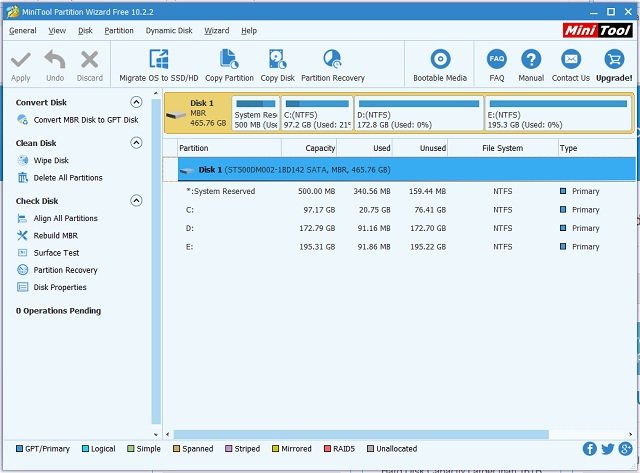Click the Contact Us envelope icon

click(x=571, y=60)
